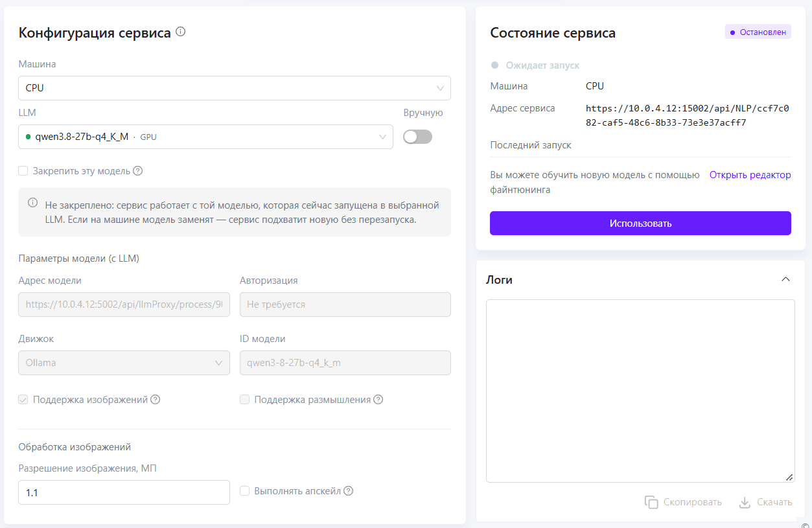
Task: Click the Разрешение изображения field with 1.1
Action: pyautogui.click(x=124, y=492)
